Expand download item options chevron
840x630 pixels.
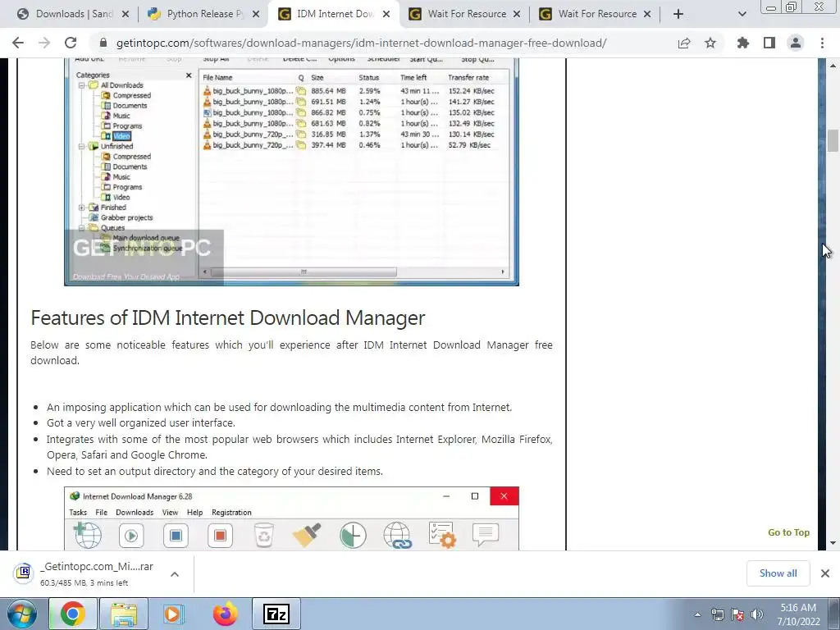point(175,573)
